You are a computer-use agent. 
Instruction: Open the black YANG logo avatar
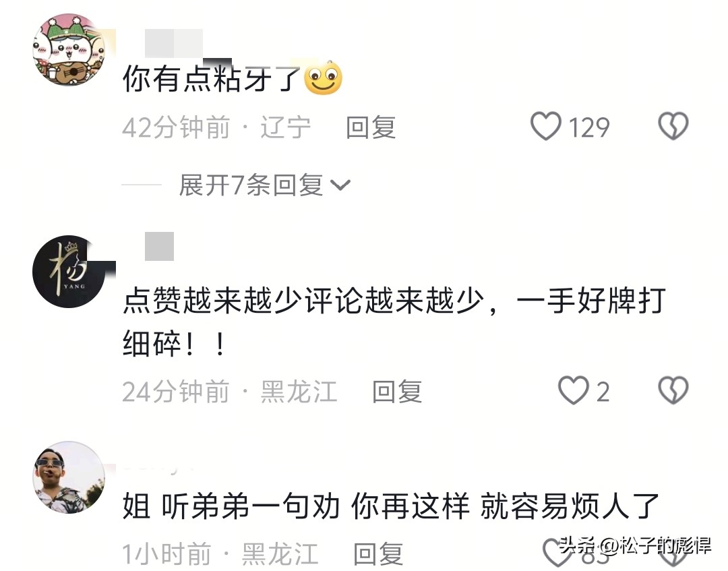pyautogui.click(x=69, y=272)
